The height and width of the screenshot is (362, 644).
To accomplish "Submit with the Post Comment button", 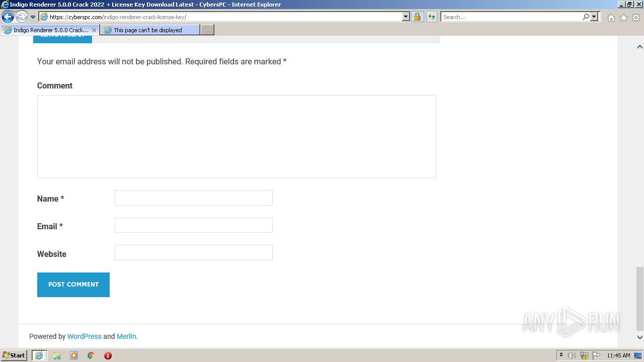I will (73, 285).
